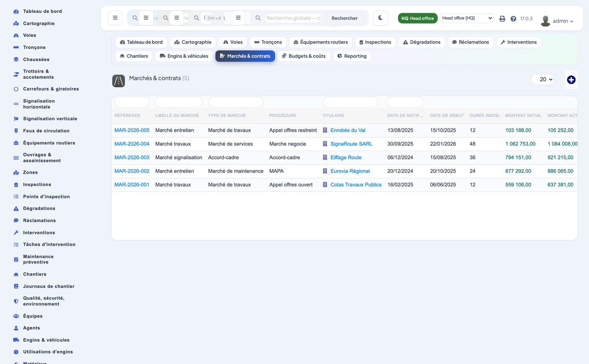589x364 pixels.
Task: Switch to the Équipements routiers tab
Action: [321, 42]
